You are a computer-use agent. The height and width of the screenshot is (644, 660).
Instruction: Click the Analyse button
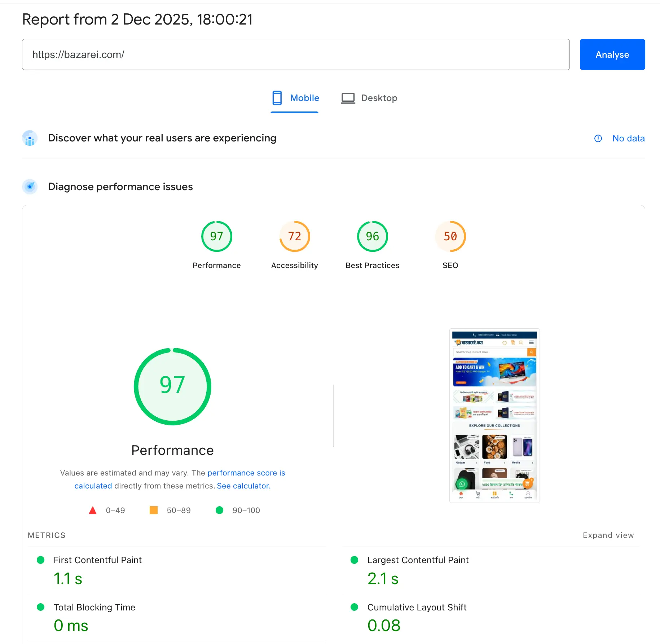point(612,54)
